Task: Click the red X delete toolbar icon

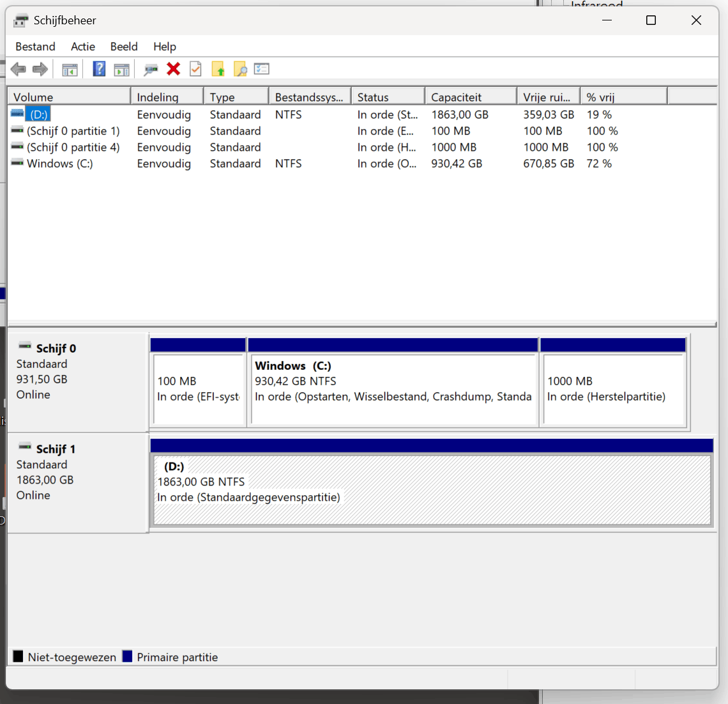Action: (173, 69)
